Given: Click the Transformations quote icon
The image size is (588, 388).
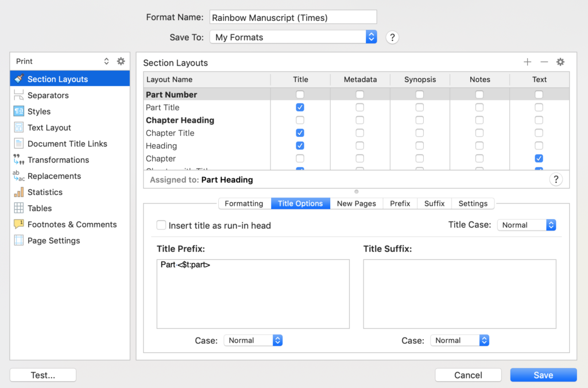Looking at the screenshot, I should tap(19, 159).
